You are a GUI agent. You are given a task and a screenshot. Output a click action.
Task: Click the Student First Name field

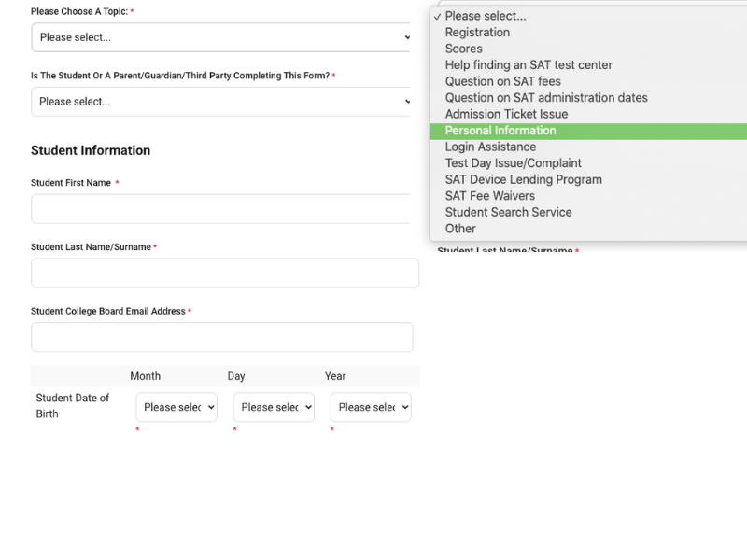(220, 208)
